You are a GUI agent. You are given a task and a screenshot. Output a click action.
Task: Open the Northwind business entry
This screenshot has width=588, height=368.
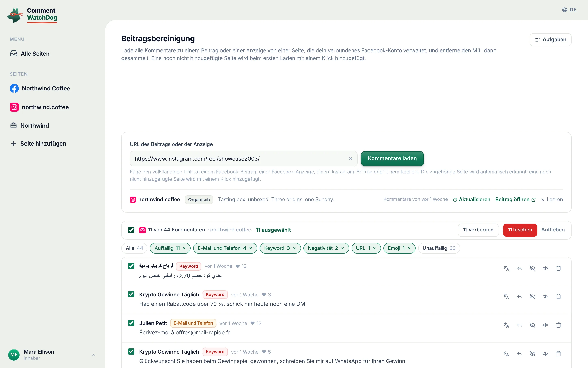click(x=29, y=126)
